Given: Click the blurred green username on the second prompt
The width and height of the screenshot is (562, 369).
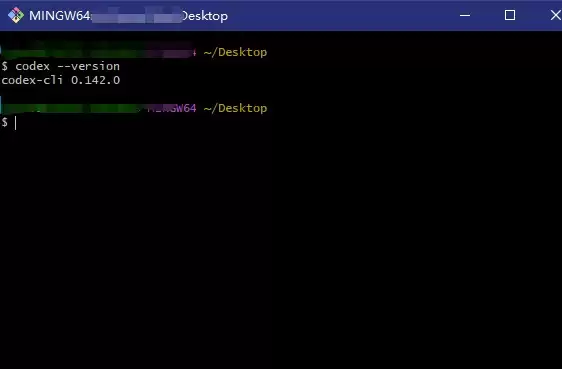Looking at the screenshot, I should (x=72, y=108).
